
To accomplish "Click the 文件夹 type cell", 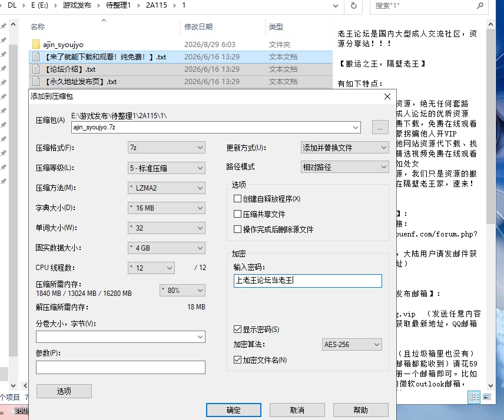I will [279, 44].
